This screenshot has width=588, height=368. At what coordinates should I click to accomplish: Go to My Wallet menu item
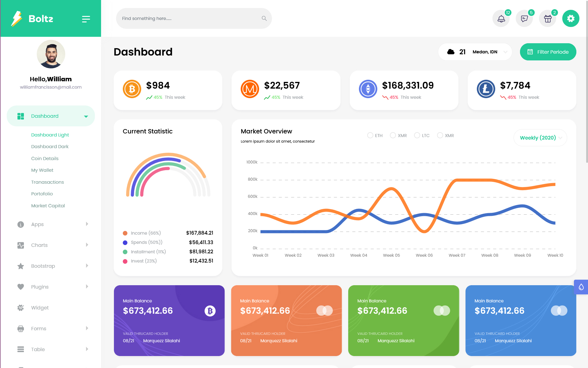click(x=42, y=170)
